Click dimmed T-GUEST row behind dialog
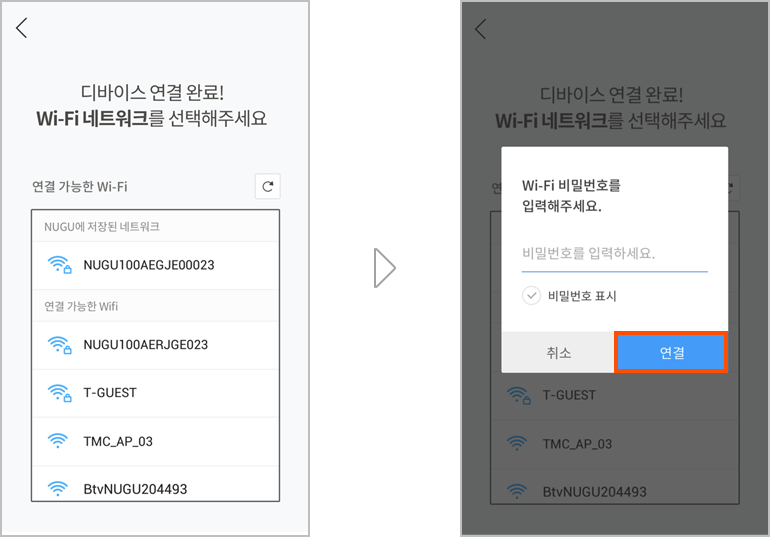The image size is (770, 537). click(615, 396)
